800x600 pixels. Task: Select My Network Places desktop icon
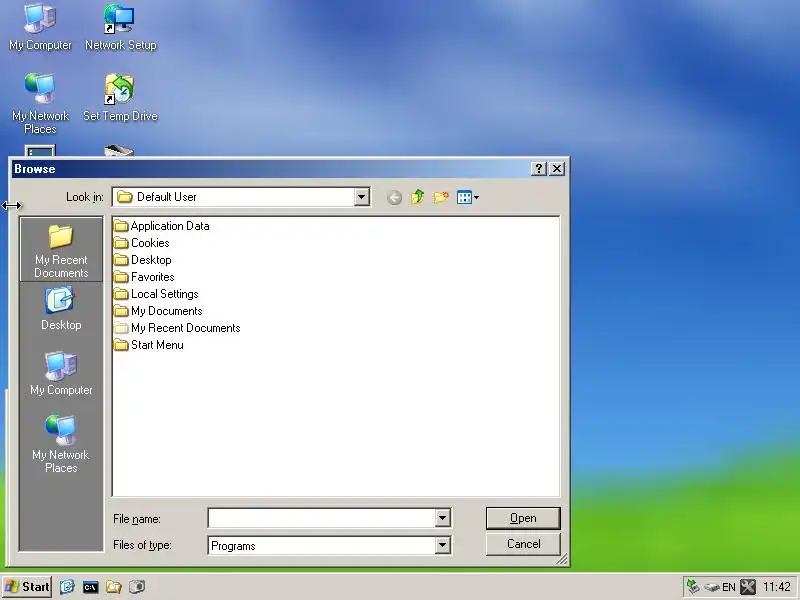[x=40, y=104]
